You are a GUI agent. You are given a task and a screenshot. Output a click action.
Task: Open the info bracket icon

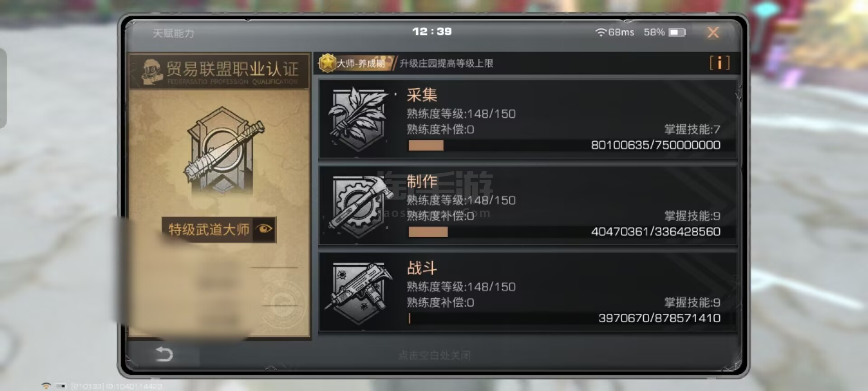[x=719, y=63]
